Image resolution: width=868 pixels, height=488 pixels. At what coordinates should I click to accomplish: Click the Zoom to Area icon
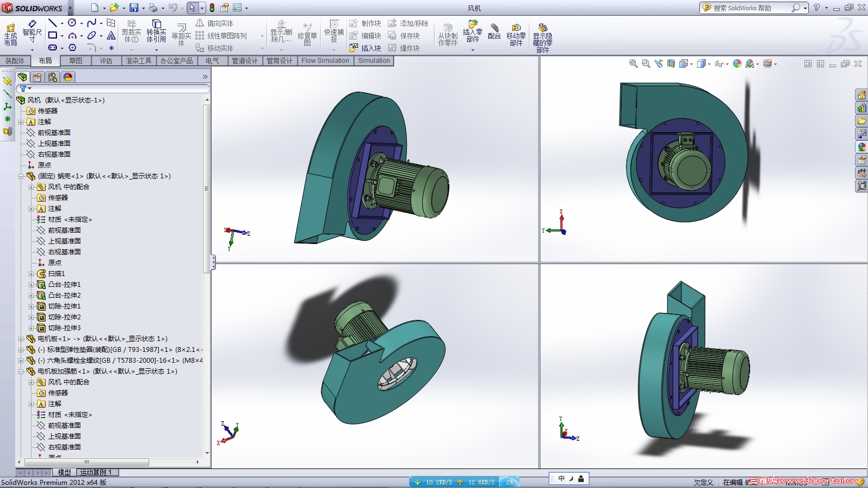(646, 63)
